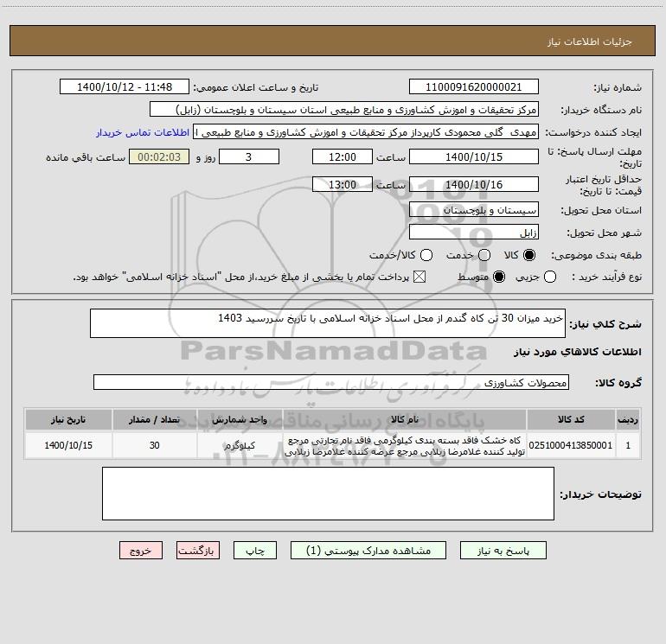Viewport: 666px width, 644px height.
Task: Choose the متوسط purchase type radio
Action: pos(499,277)
